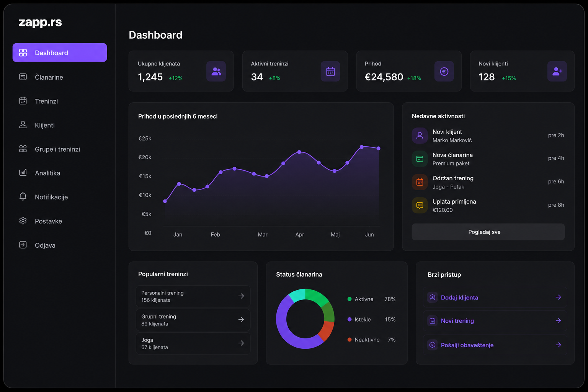588x392 pixels.
Task: Open Postavke settings page
Action: click(60, 221)
